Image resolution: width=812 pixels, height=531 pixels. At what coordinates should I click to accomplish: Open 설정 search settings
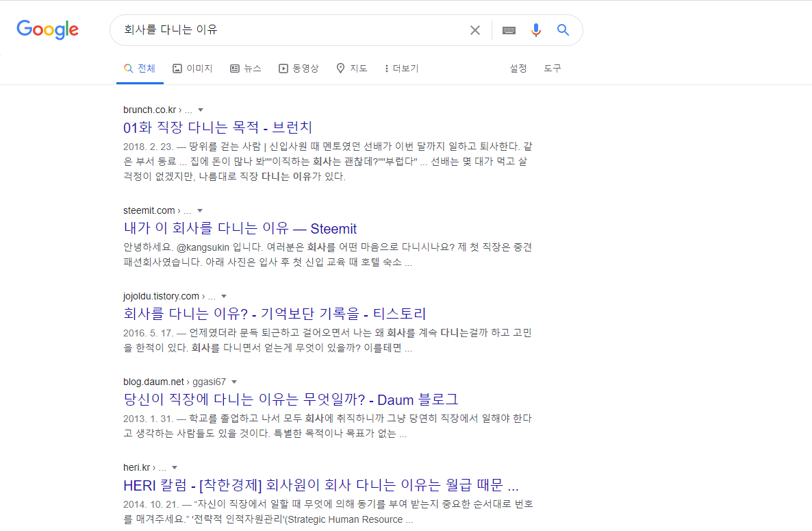(x=518, y=69)
